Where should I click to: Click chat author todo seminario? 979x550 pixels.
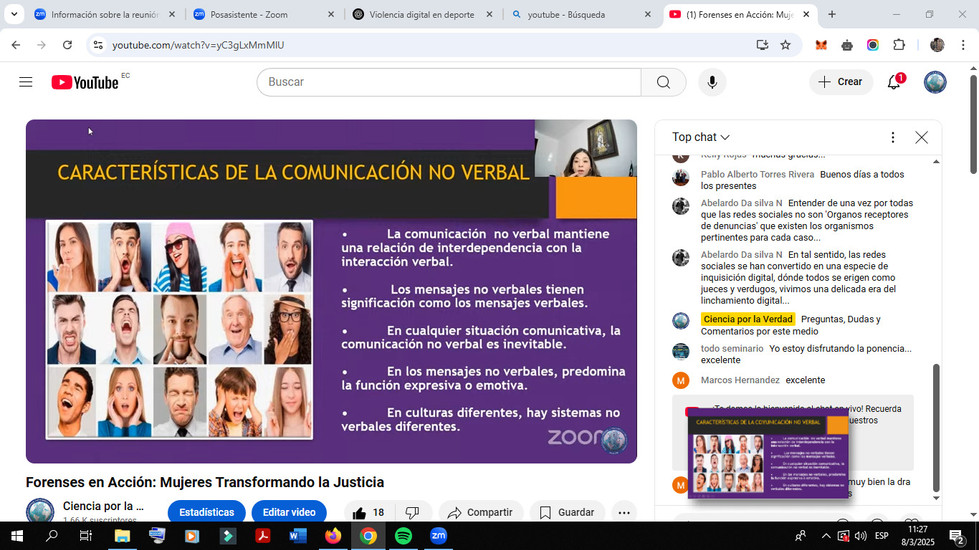(732, 349)
